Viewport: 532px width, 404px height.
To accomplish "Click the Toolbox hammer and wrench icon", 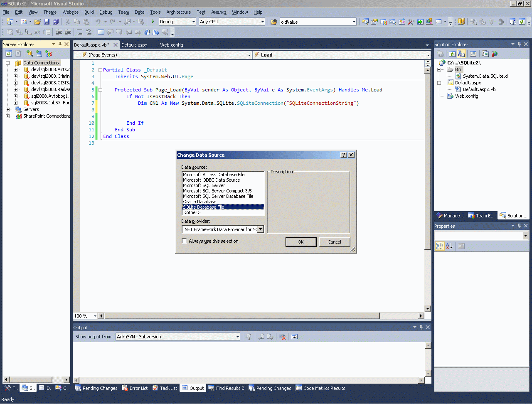I will [411, 22].
